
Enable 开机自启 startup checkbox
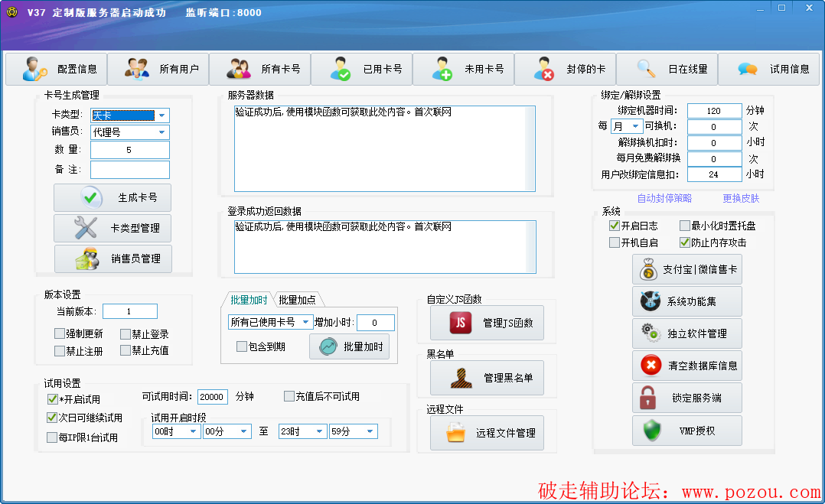point(614,242)
